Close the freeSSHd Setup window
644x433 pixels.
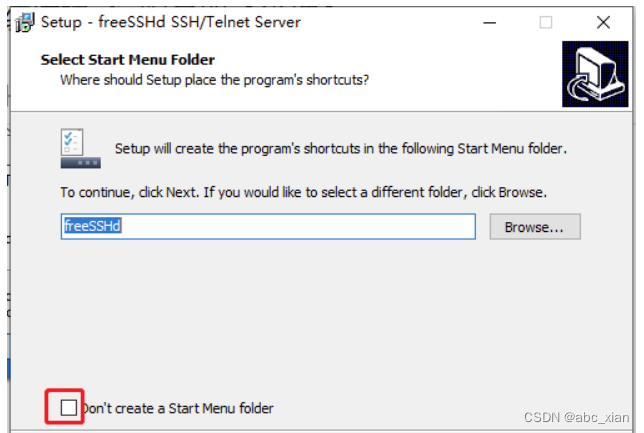602,22
